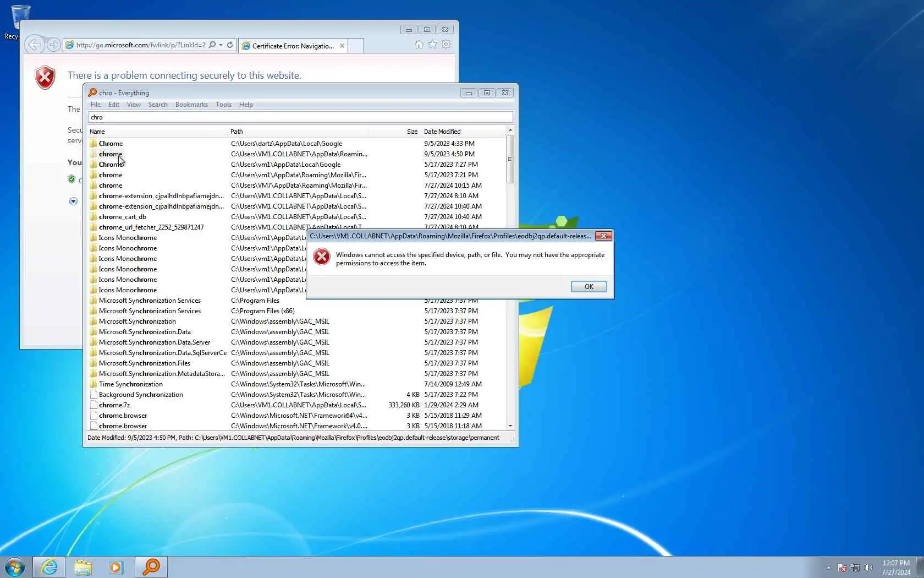Open the Search menu in Everything
The image size is (924, 578).
158,105
